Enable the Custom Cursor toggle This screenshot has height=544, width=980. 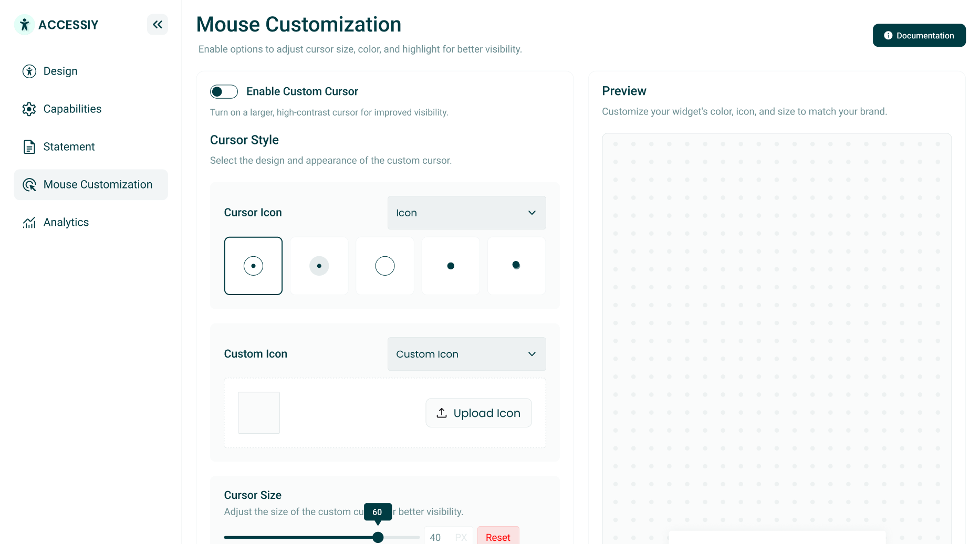(224, 91)
